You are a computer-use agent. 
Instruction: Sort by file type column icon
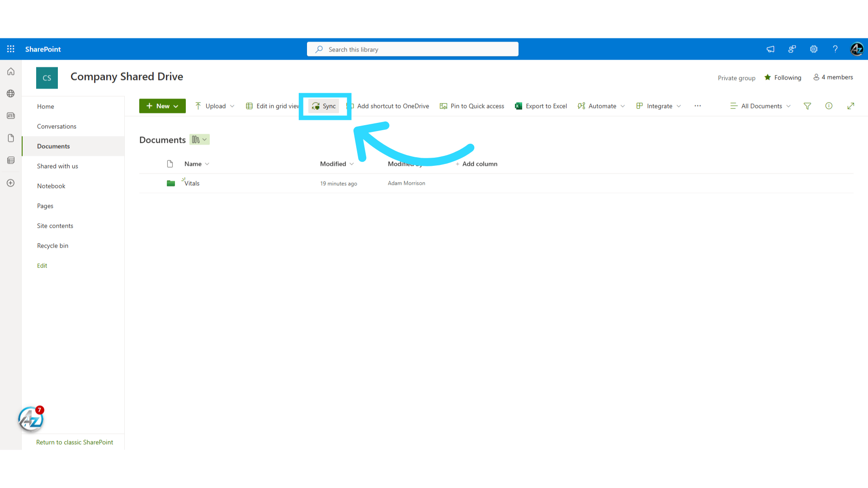(170, 164)
